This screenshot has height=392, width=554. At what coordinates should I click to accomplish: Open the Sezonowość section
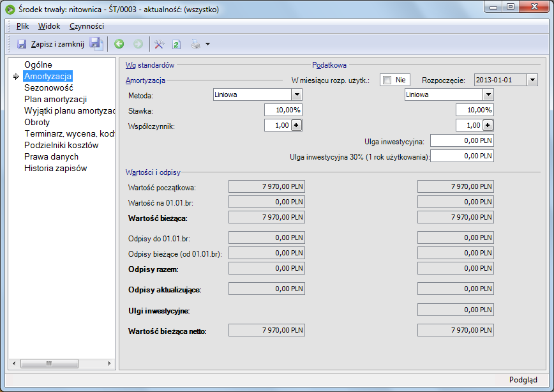(x=49, y=87)
